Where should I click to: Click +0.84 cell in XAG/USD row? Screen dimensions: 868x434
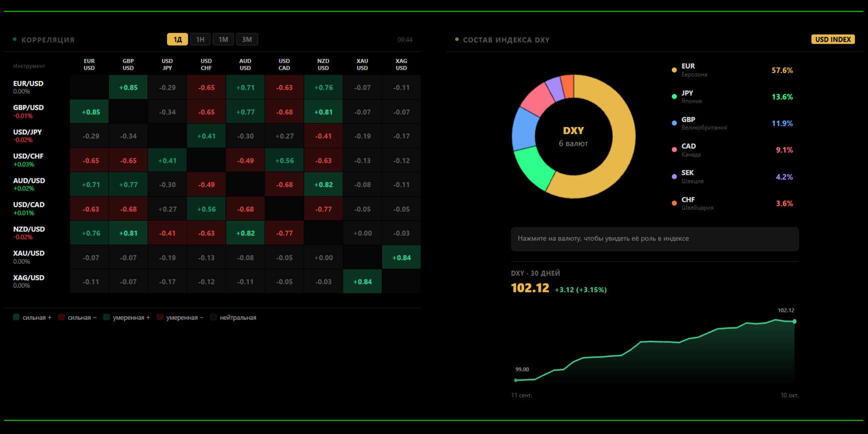pos(362,282)
